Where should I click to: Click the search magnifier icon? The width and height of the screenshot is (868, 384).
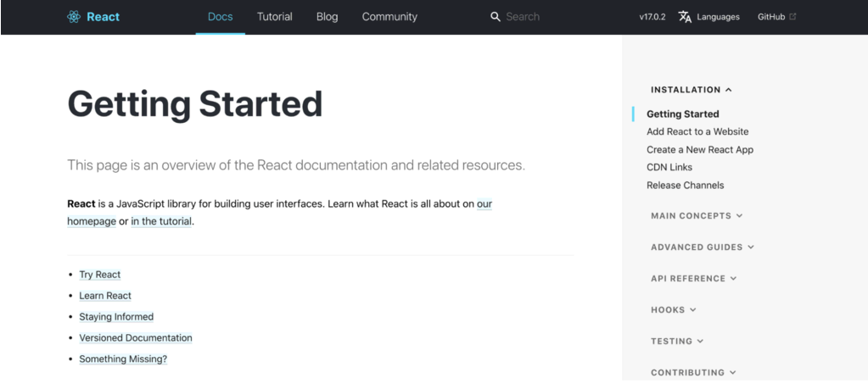coord(496,17)
